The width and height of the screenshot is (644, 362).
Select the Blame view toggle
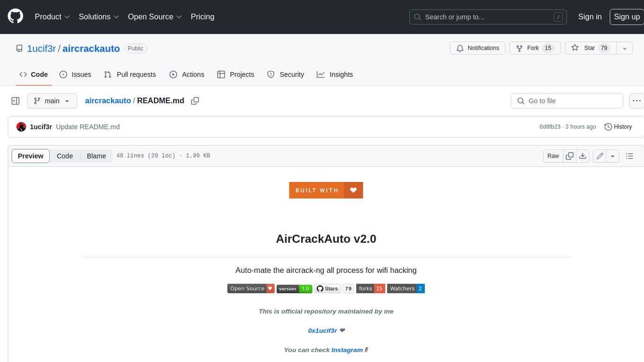96,156
